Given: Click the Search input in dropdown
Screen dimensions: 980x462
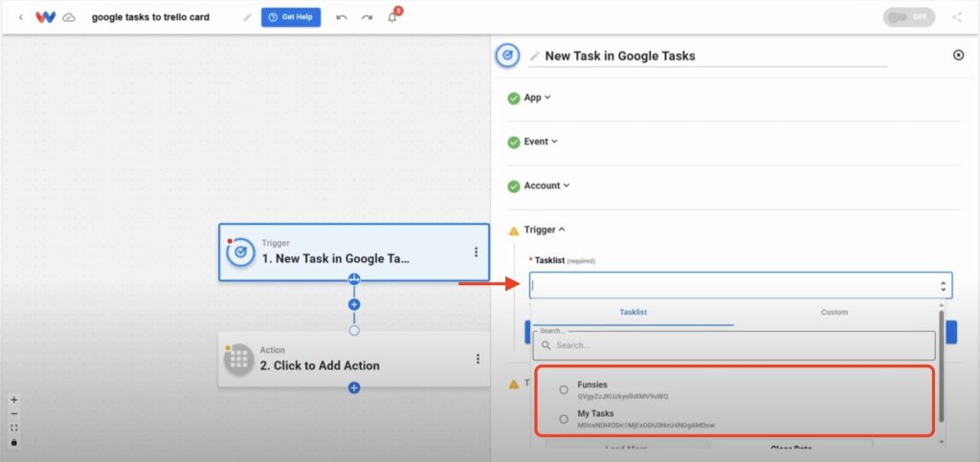Looking at the screenshot, I should (734, 345).
